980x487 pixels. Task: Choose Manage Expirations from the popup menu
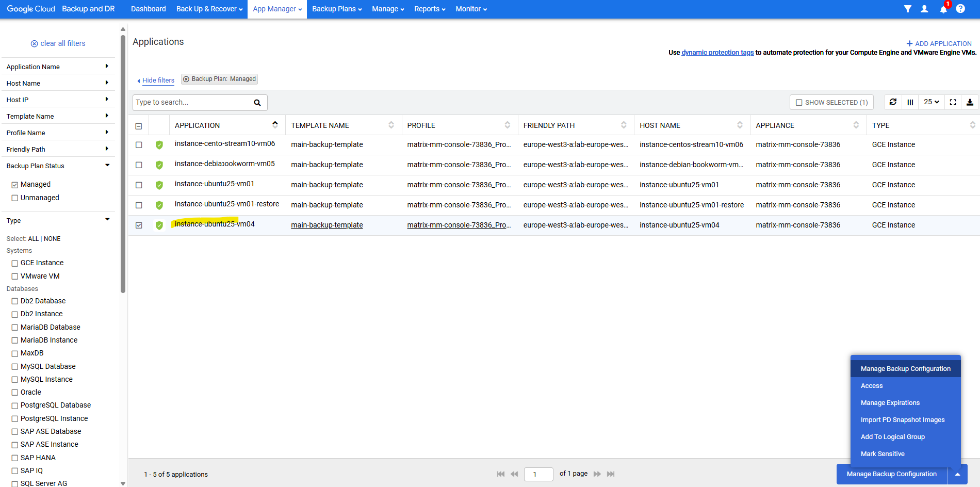[x=890, y=403]
